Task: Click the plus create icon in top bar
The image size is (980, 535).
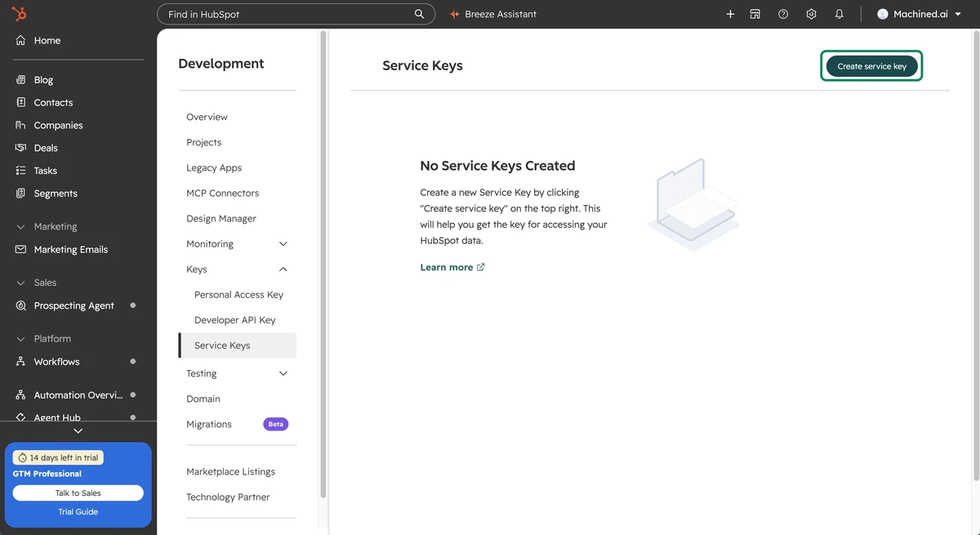Action: (x=730, y=14)
